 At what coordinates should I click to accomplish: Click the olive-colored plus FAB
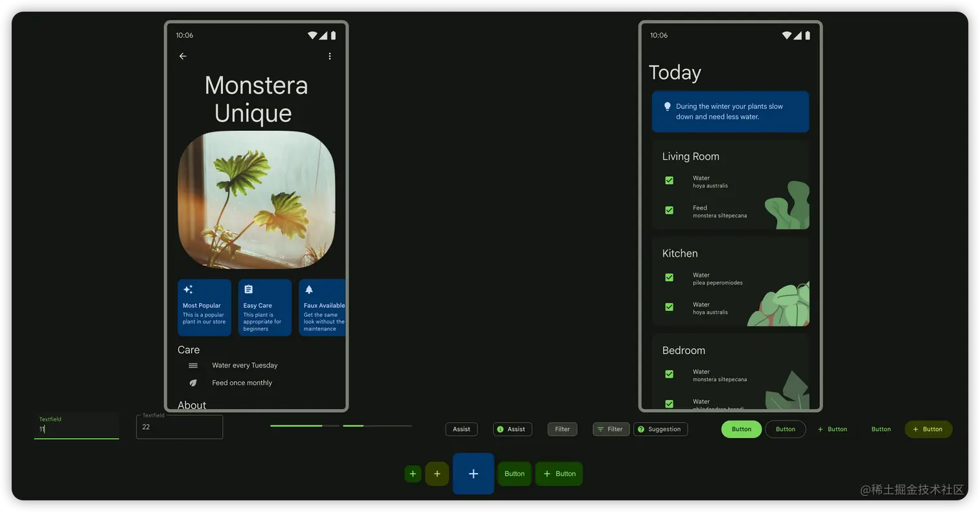pos(437,474)
